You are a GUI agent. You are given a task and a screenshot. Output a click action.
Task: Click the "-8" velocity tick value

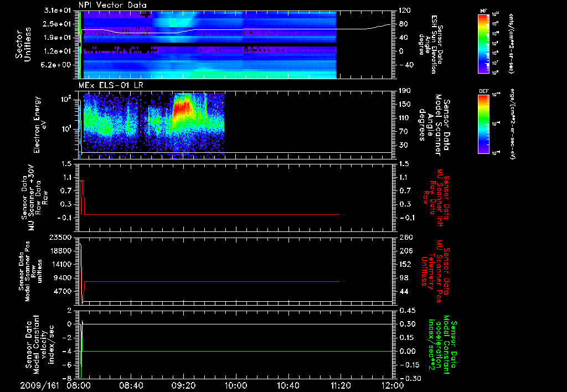pos(67,379)
